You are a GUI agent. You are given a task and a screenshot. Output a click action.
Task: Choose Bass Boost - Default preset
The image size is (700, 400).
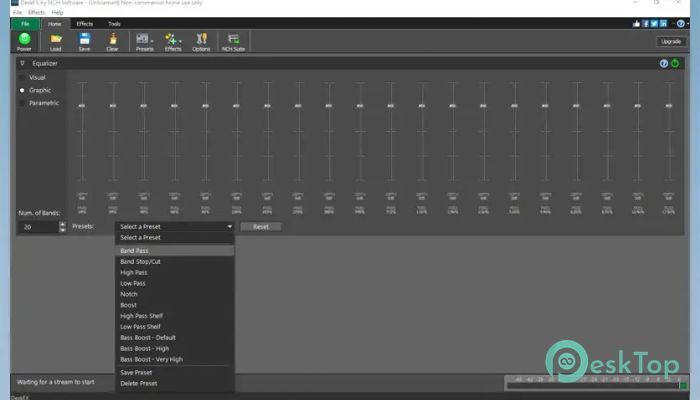tap(175, 338)
